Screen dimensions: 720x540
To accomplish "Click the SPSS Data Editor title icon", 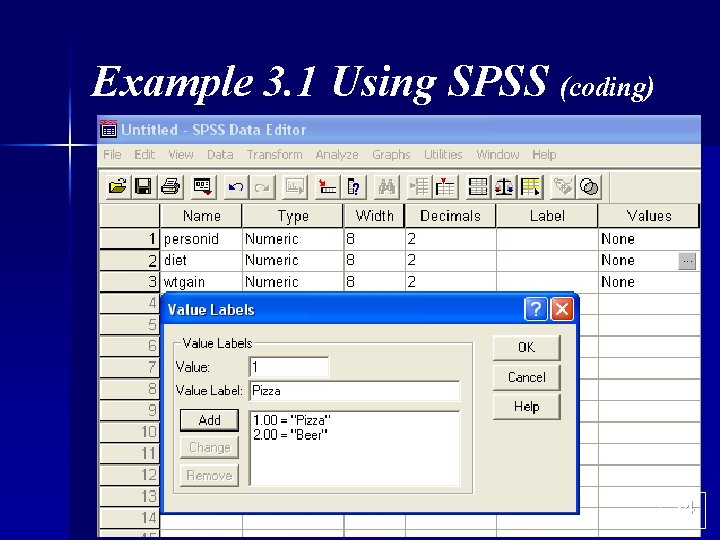I will (108, 130).
